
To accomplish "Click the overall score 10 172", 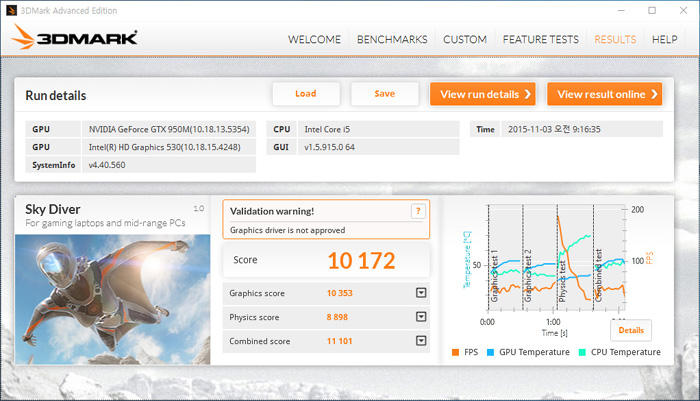I will point(361,261).
